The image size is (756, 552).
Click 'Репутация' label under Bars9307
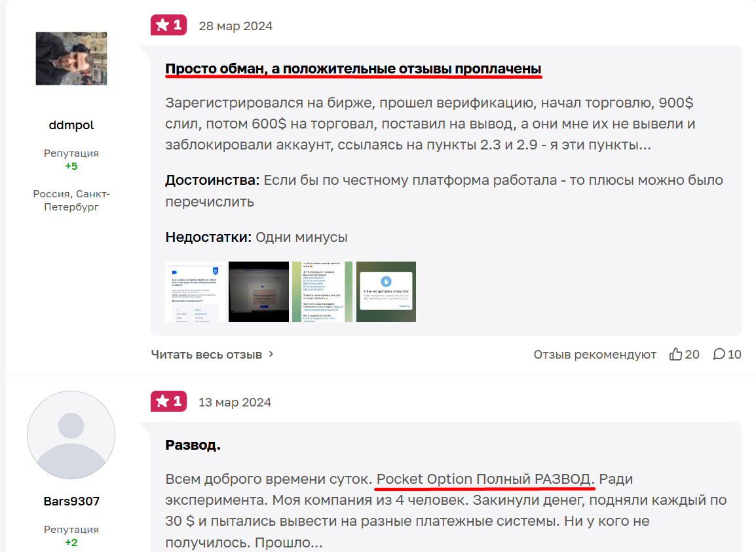[71, 530]
